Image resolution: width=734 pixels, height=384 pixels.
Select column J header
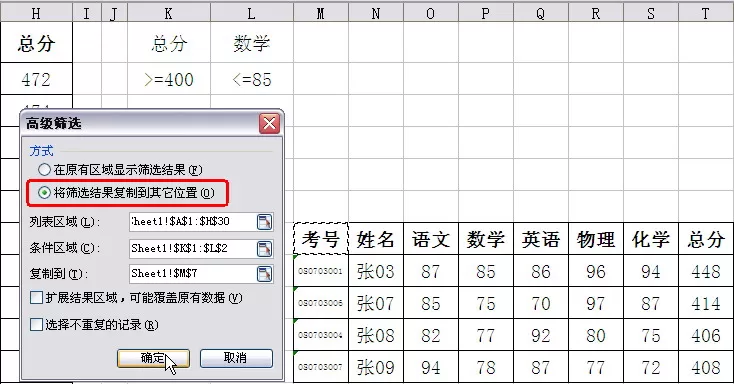point(114,14)
